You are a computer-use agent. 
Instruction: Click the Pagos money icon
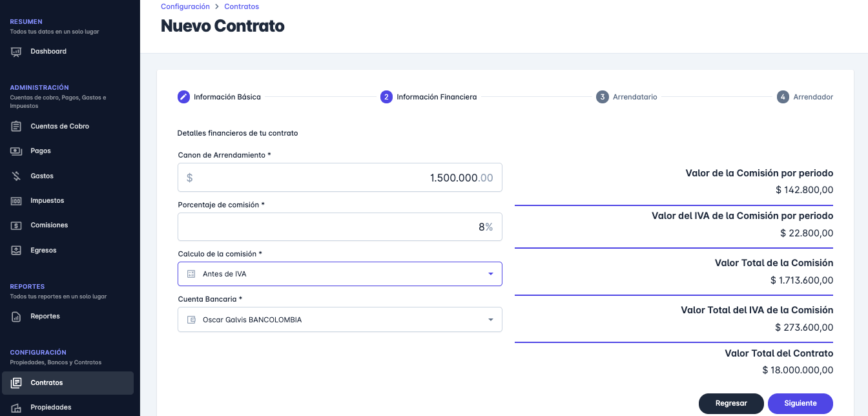tap(17, 151)
